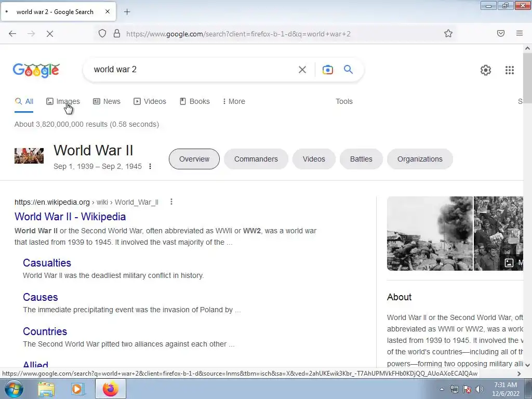Screen dimensions: 532x399
Task: Open crowd with PEACE signs photo
Action: point(498,233)
